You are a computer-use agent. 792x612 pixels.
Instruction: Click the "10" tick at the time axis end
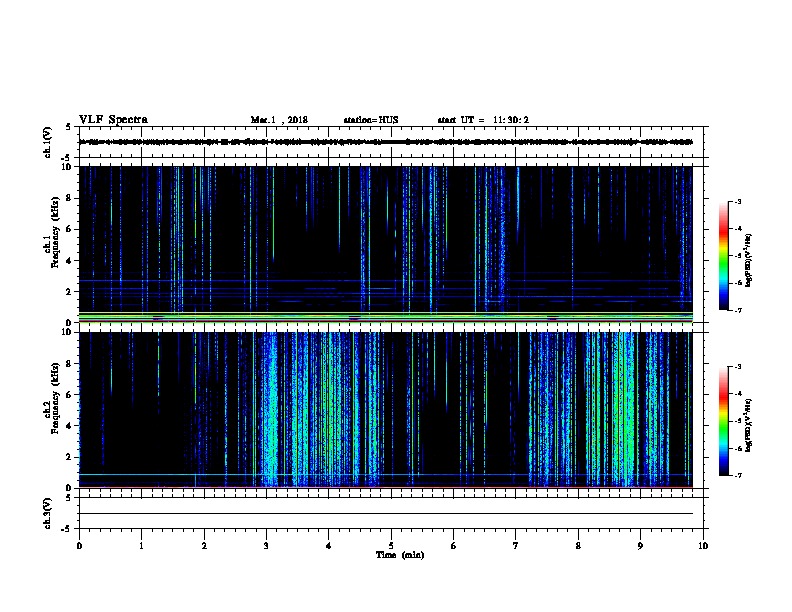tap(703, 546)
